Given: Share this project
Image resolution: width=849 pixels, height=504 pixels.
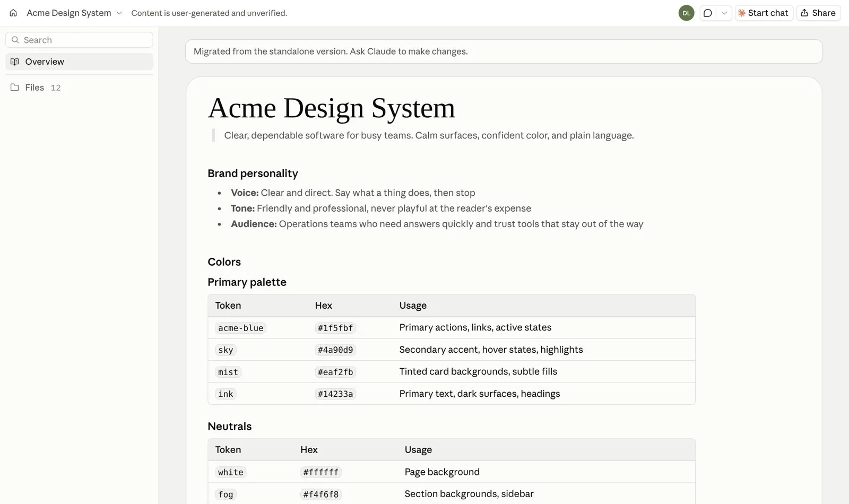Looking at the screenshot, I should 818,13.
